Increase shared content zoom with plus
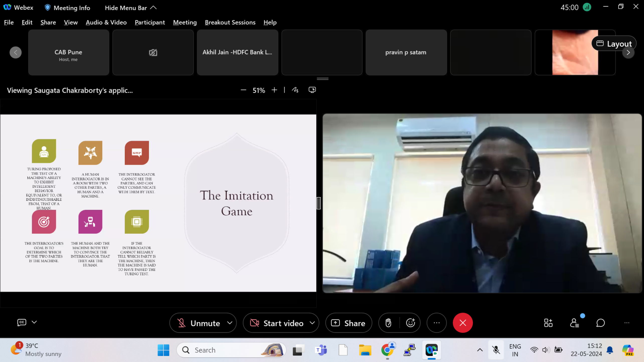 click(x=274, y=90)
